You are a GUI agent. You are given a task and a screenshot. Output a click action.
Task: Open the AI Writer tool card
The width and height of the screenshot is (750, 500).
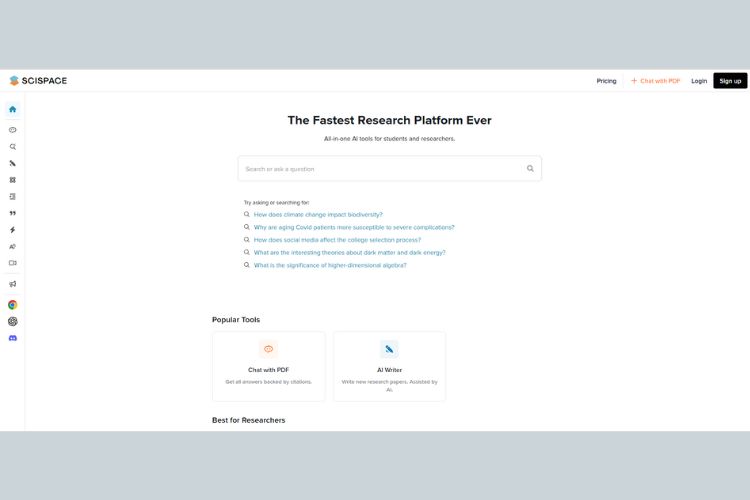coord(389,366)
